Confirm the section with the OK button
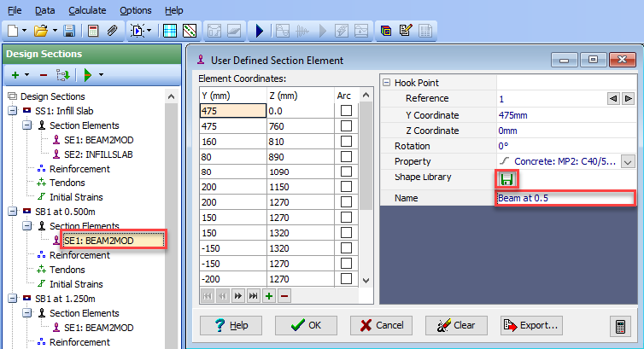The width and height of the screenshot is (644, 349). click(306, 326)
